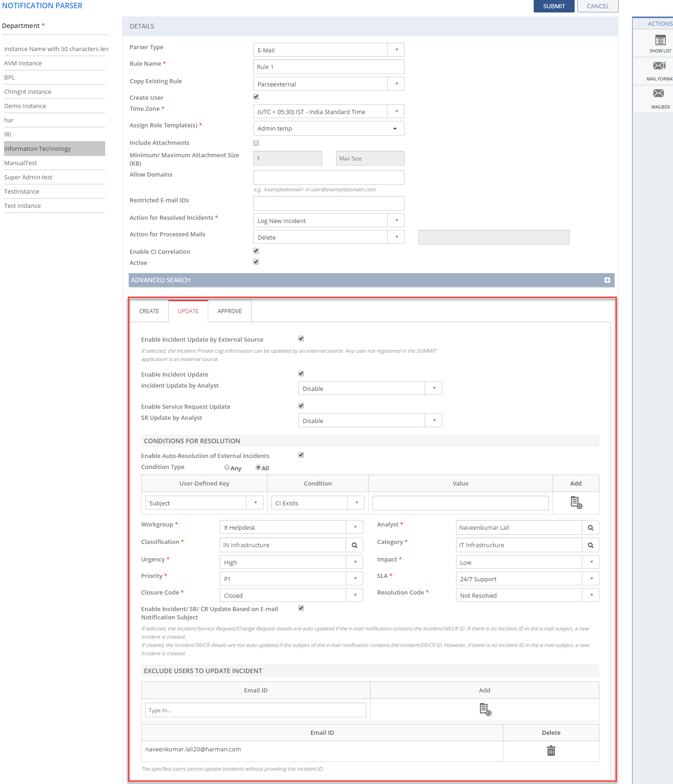Click the Submit button

coord(553,6)
